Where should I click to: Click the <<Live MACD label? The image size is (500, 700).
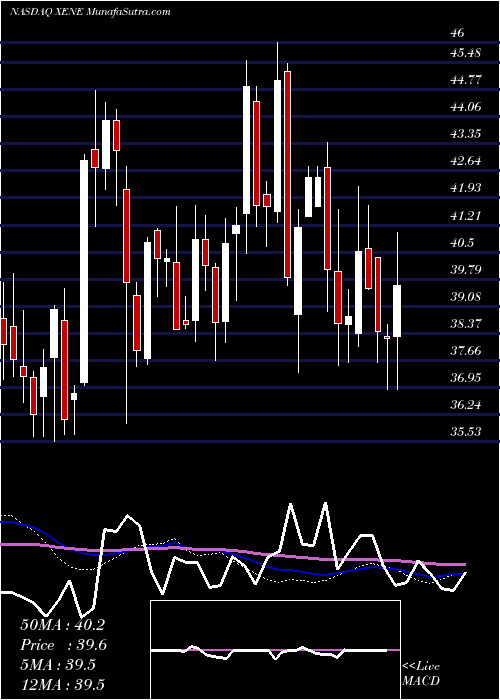421,674
